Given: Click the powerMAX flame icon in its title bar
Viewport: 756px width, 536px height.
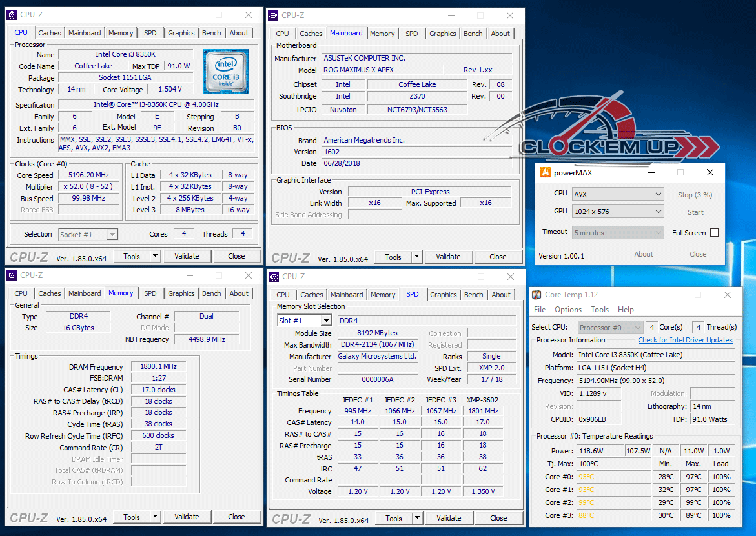Looking at the screenshot, I should [546, 172].
